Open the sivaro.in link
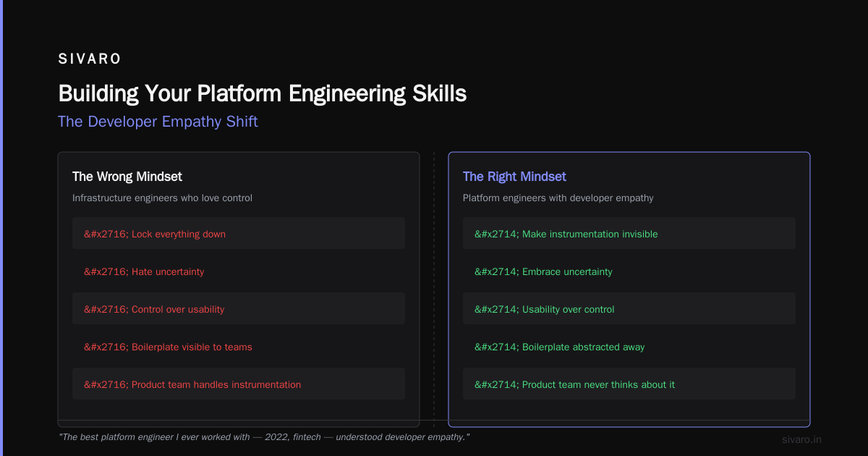Viewport: 868px width, 456px height. click(x=801, y=439)
